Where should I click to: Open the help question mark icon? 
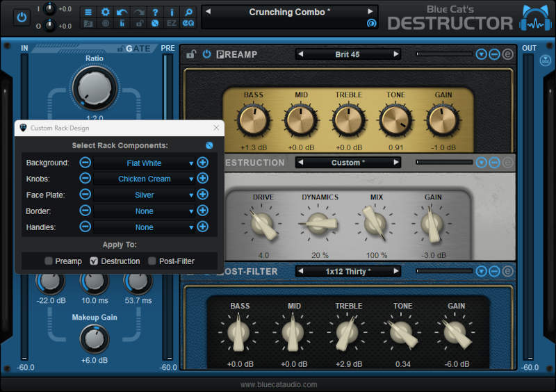tap(155, 13)
